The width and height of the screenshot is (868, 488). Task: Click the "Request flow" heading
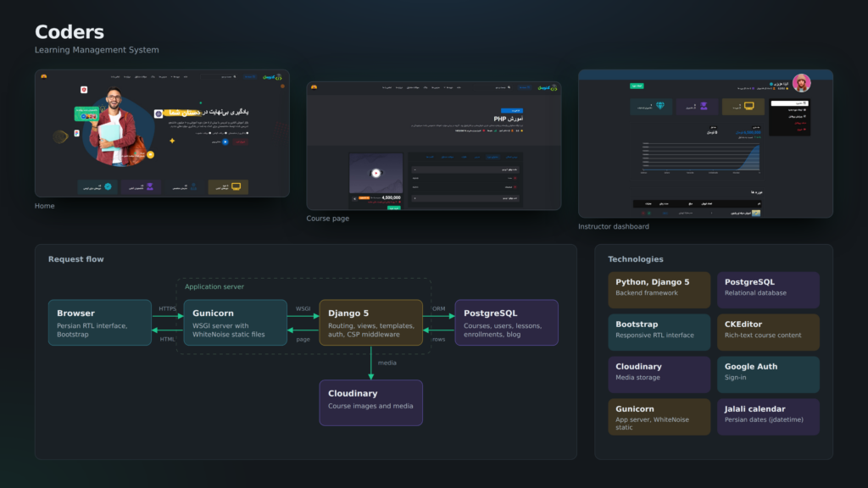click(75, 259)
